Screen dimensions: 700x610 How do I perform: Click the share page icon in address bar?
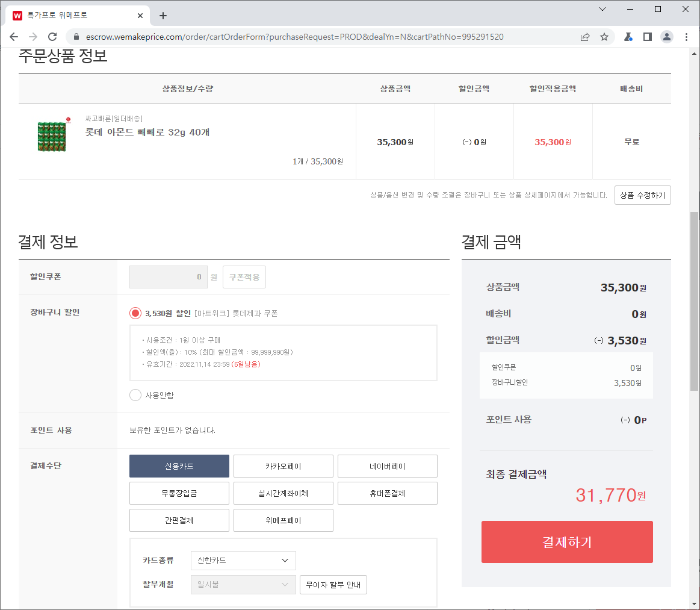coord(585,37)
